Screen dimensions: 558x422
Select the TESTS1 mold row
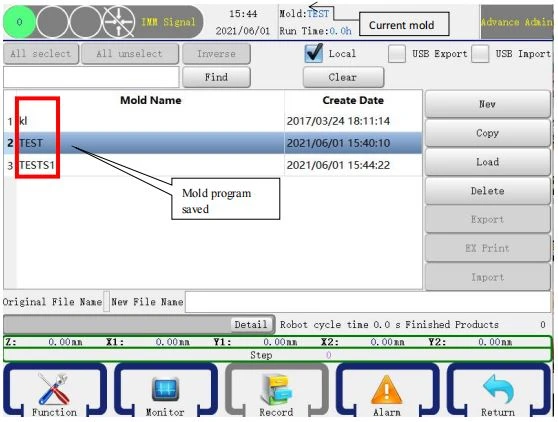click(213, 165)
